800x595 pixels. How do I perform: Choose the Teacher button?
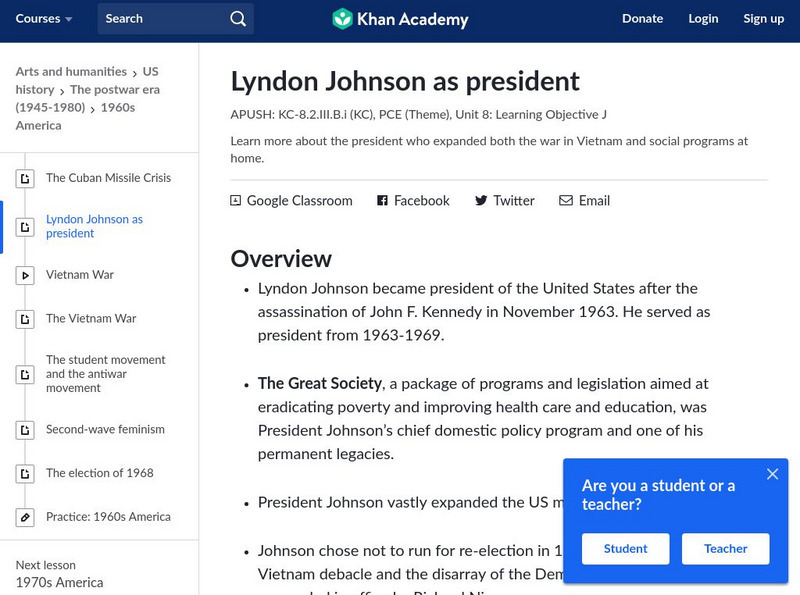[726, 549]
